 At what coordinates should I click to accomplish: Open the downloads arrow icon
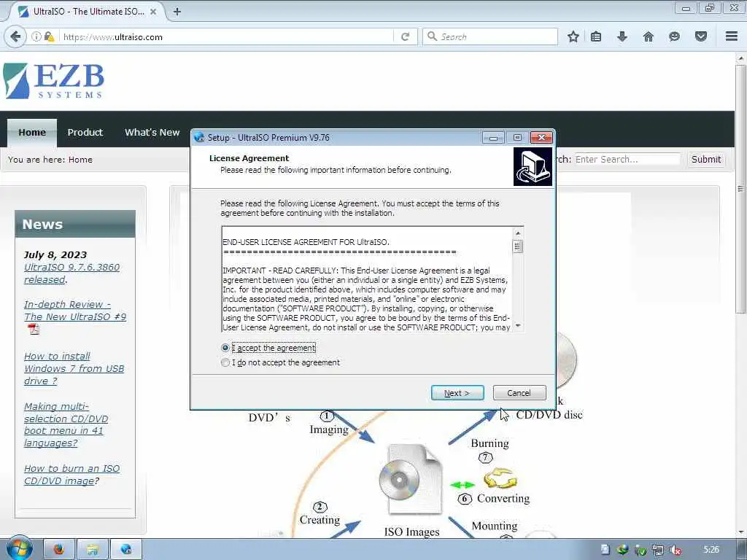tap(622, 36)
